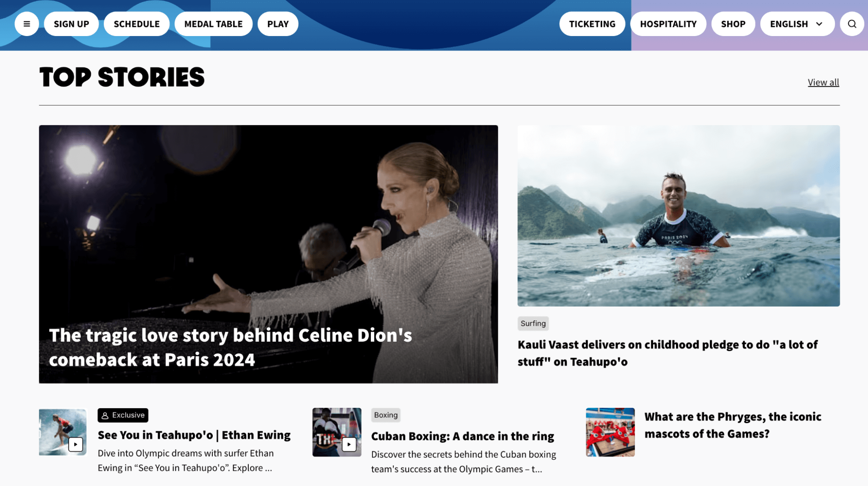Open the Medal Table page

[x=213, y=24]
